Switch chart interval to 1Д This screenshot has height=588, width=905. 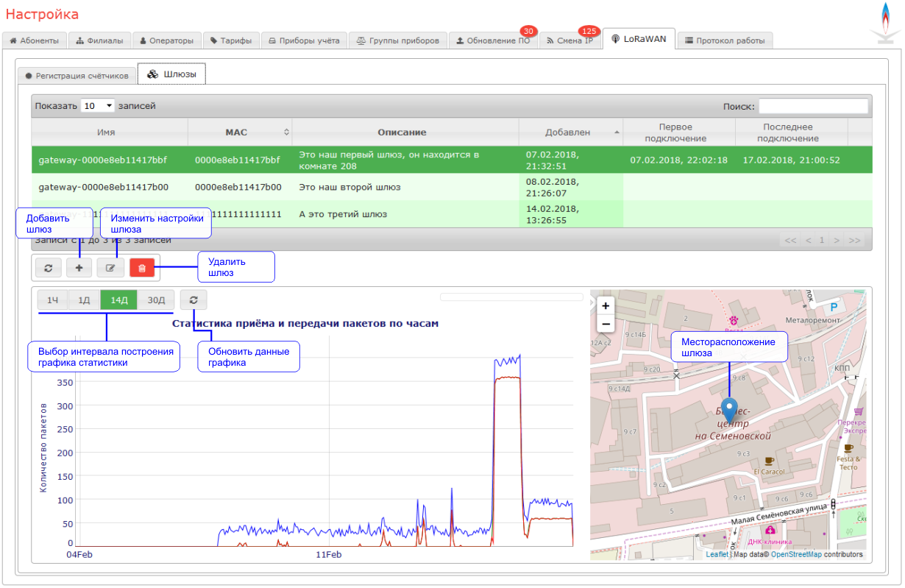(85, 300)
